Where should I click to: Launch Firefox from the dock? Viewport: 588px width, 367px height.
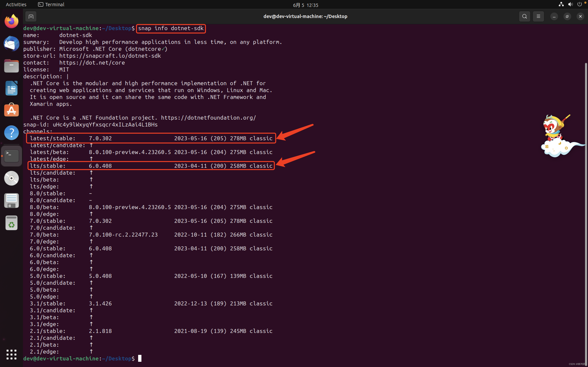pyautogui.click(x=11, y=21)
